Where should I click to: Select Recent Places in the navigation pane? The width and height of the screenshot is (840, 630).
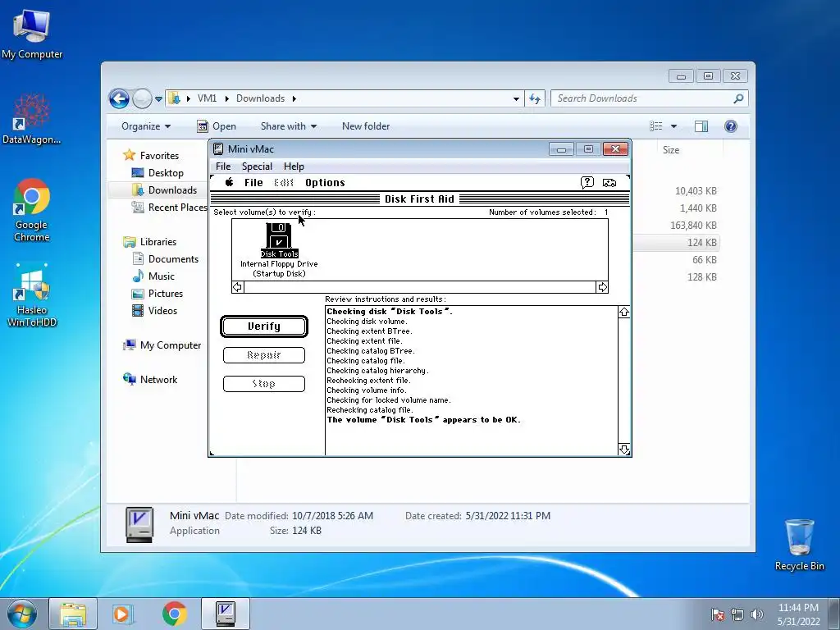click(x=177, y=208)
